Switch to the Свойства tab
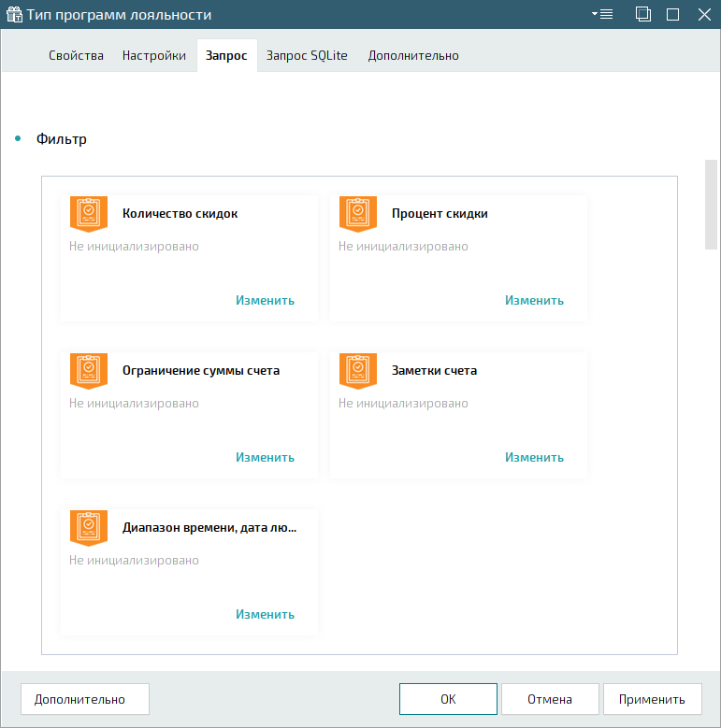721x728 pixels. (x=76, y=56)
